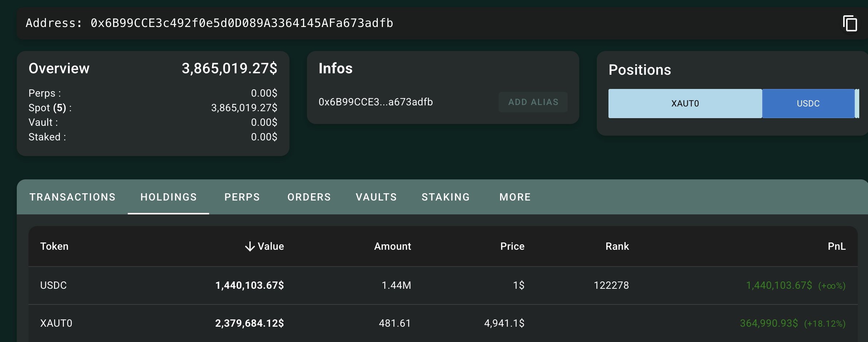Image resolution: width=868 pixels, height=342 pixels.
Task: Sort holdings by Token column header
Action: tap(54, 246)
